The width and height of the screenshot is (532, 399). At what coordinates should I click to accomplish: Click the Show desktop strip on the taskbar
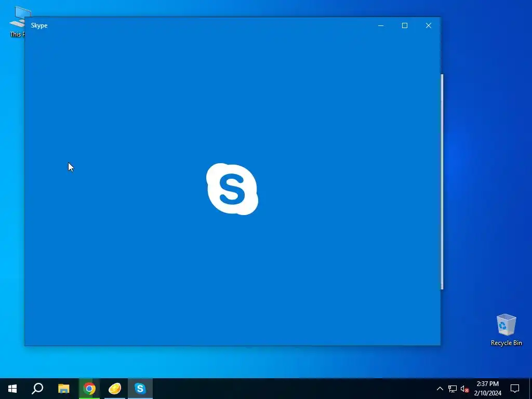(x=530, y=389)
